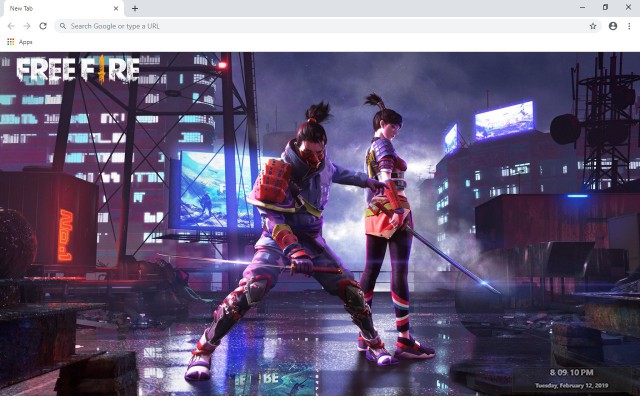Minimize the Chrome window
The image size is (640, 400).
tap(582, 7)
